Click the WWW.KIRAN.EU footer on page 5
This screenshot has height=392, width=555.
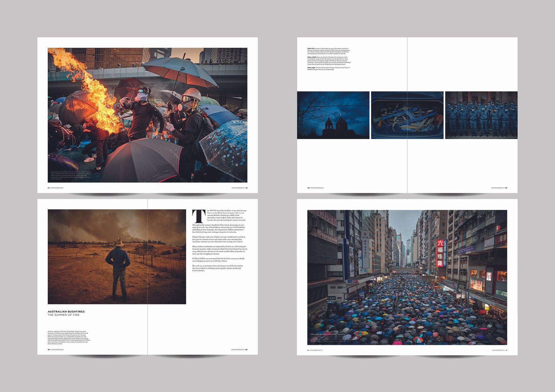pos(498,350)
